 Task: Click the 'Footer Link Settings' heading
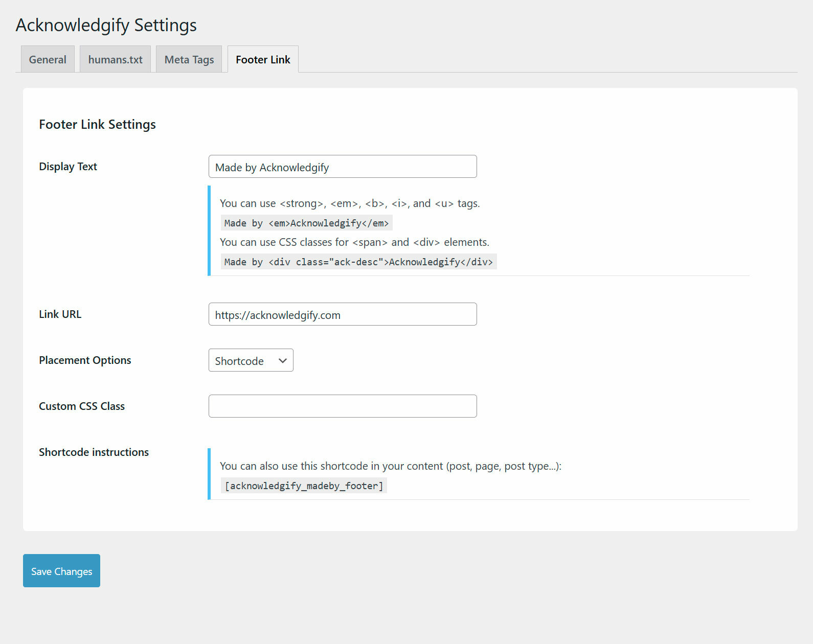98,125
